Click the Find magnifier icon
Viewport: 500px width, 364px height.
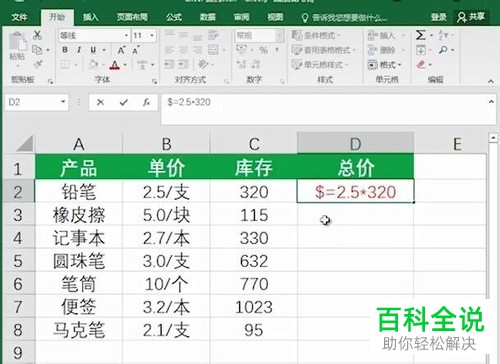click(x=443, y=50)
